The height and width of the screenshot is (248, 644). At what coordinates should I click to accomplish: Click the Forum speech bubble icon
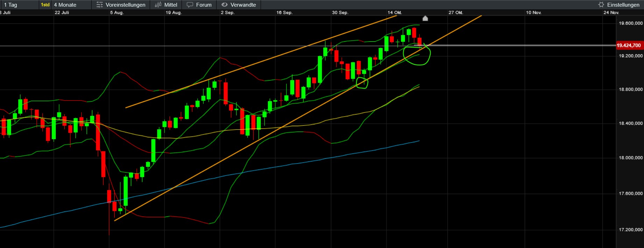pos(190,5)
